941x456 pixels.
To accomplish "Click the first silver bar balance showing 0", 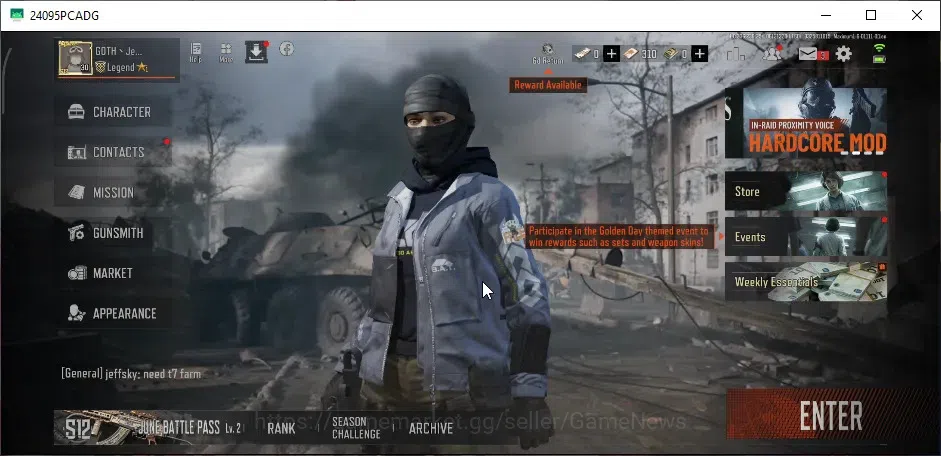I will coord(587,54).
